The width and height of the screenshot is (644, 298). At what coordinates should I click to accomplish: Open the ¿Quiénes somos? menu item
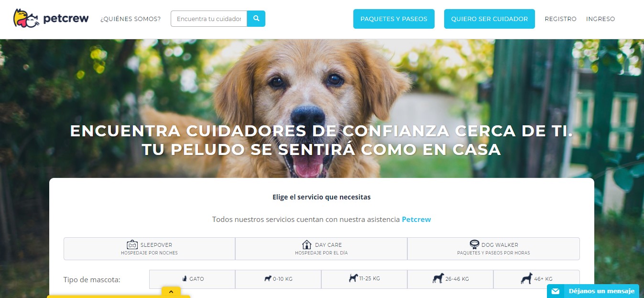[131, 19]
